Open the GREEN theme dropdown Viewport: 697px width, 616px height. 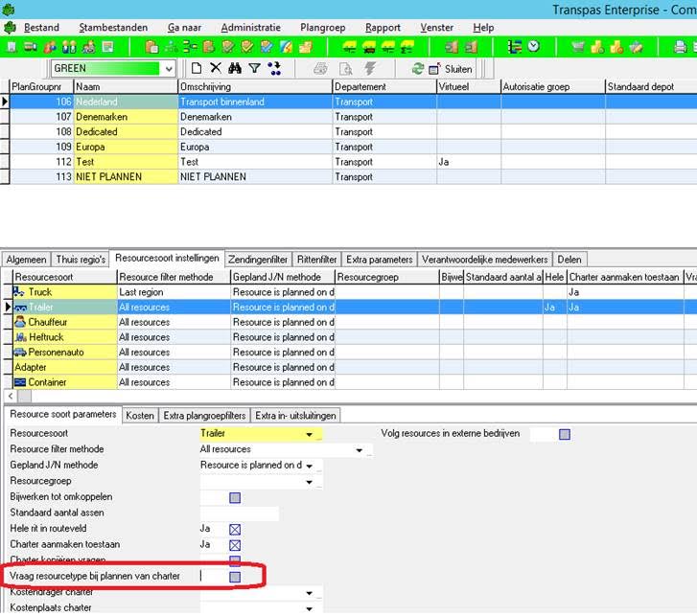168,69
